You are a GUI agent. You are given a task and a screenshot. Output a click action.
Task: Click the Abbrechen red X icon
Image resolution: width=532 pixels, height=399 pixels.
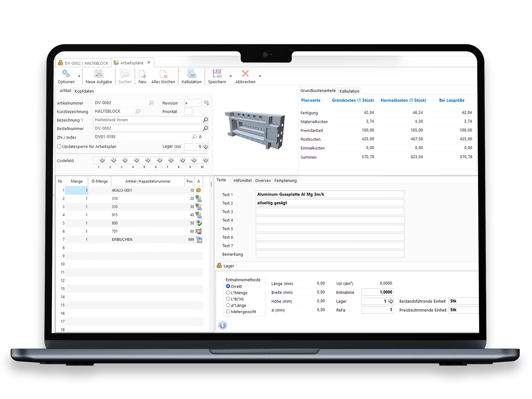pos(245,73)
